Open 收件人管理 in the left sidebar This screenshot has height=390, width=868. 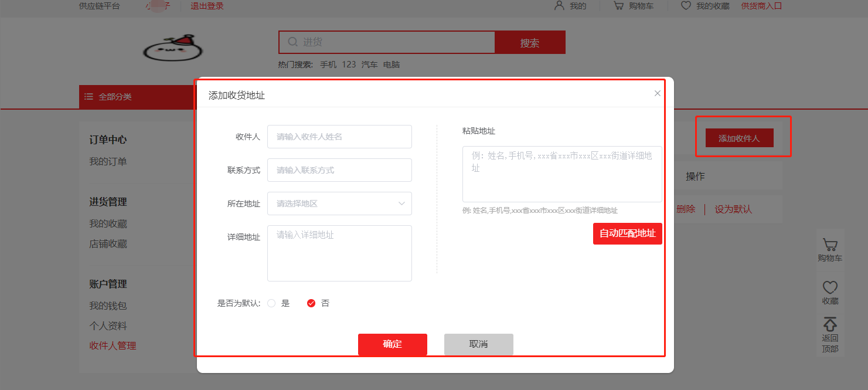click(x=113, y=346)
